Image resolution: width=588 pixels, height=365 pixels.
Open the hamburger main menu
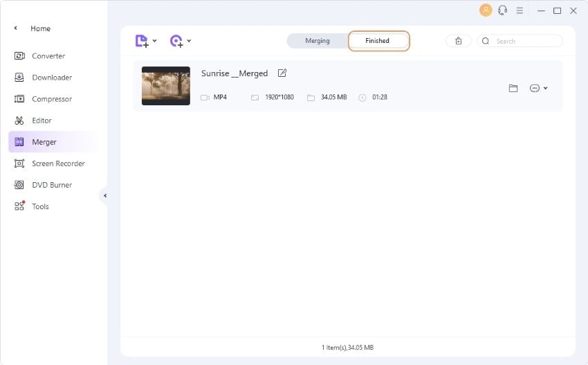520,10
